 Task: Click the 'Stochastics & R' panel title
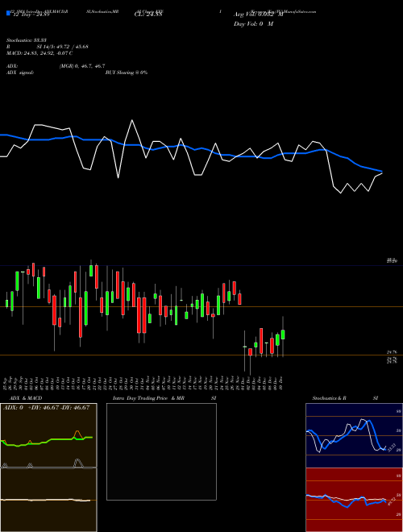[x=329, y=398]
